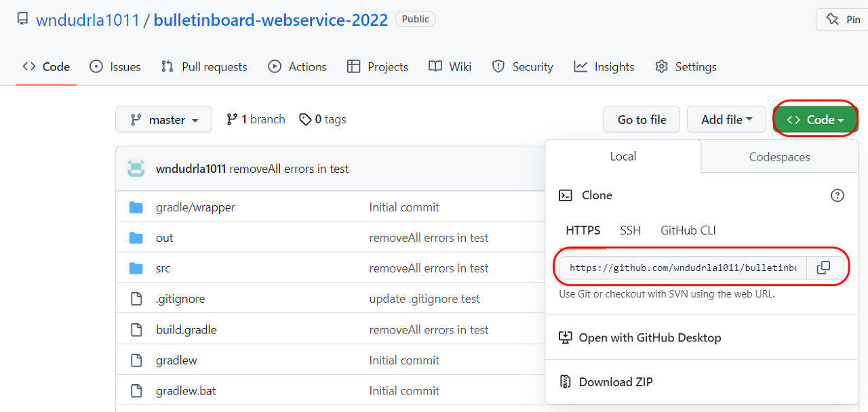Image resolution: width=868 pixels, height=412 pixels.
Task: Click the Public visibility badge
Action: (x=415, y=19)
